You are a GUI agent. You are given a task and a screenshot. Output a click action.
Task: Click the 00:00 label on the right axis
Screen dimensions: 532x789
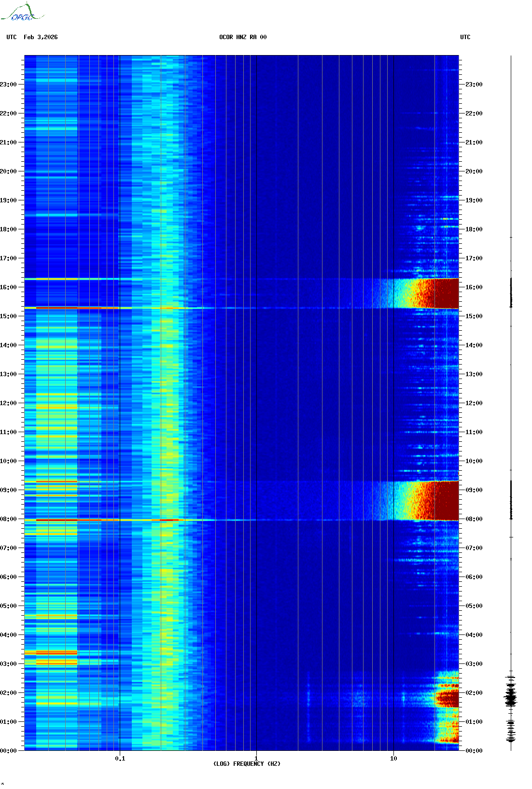474,751
